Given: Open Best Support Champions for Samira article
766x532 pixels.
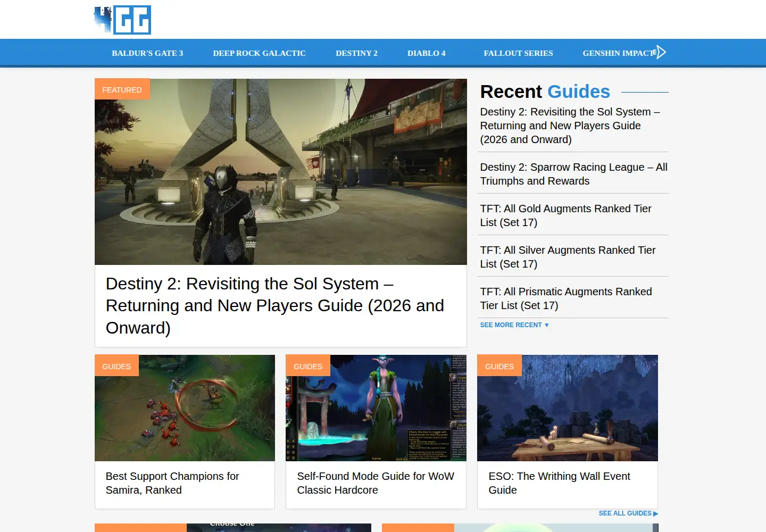Looking at the screenshot, I should point(172,483).
